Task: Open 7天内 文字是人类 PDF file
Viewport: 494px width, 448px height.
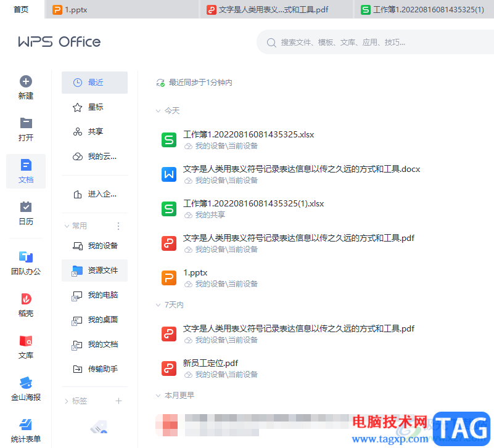Action: pyautogui.click(x=298, y=328)
